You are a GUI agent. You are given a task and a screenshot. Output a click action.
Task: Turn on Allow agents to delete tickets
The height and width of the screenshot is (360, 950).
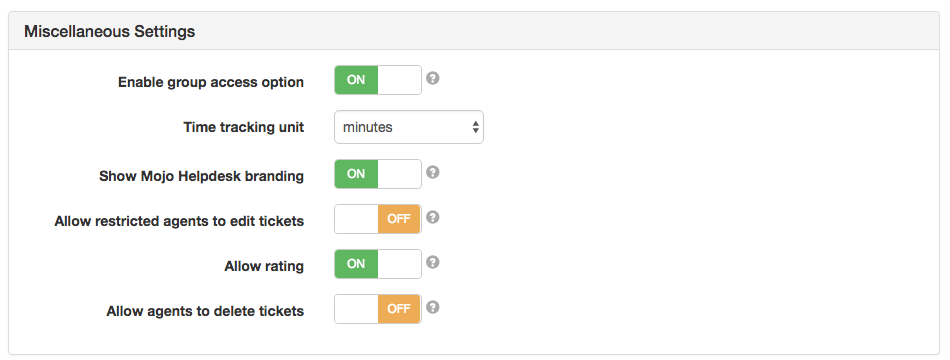tap(377, 308)
